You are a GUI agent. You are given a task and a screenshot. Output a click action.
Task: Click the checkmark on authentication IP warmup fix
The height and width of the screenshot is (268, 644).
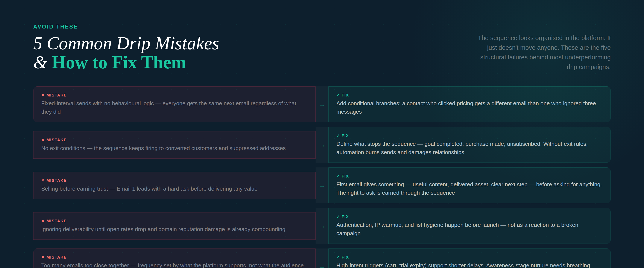(x=338, y=217)
